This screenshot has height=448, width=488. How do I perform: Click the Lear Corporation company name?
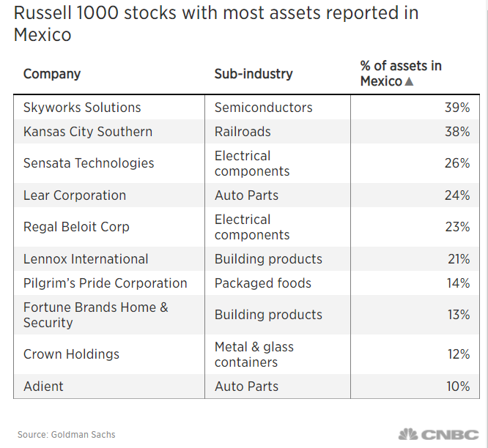click(x=75, y=195)
